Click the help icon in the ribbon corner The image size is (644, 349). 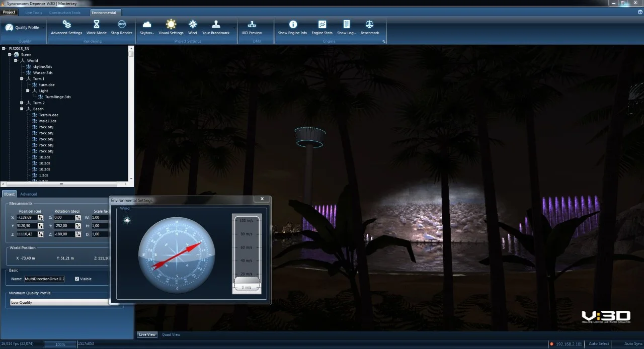(x=640, y=12)
